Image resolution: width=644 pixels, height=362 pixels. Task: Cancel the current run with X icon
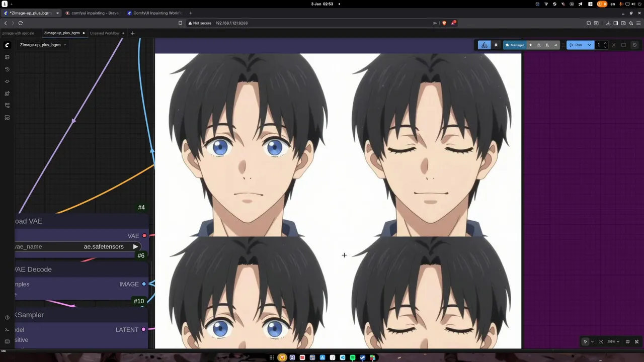click(x=613, y=45)
